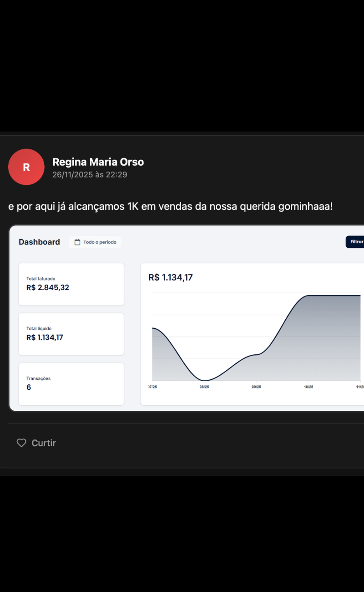Screen dimensions: 364x592
Task: Click the 10/25 label on chart axis
Action: 308,387
